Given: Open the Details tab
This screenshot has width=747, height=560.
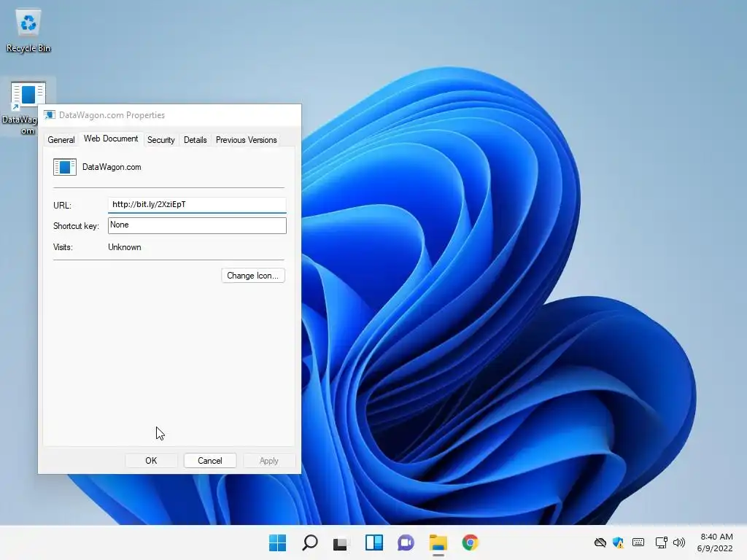Looking at the screenshot, I should click(x=196, y=140).
